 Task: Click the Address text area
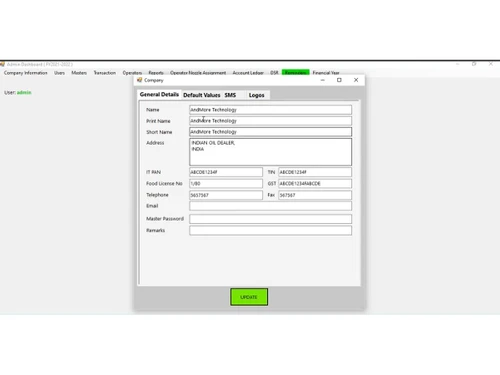point(270,152)
